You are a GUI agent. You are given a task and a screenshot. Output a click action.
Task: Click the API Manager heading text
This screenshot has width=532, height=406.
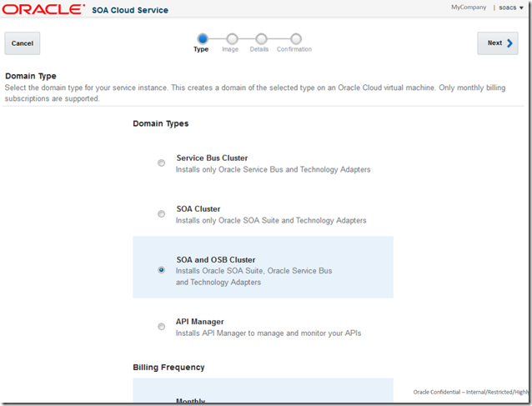(200, 322)
